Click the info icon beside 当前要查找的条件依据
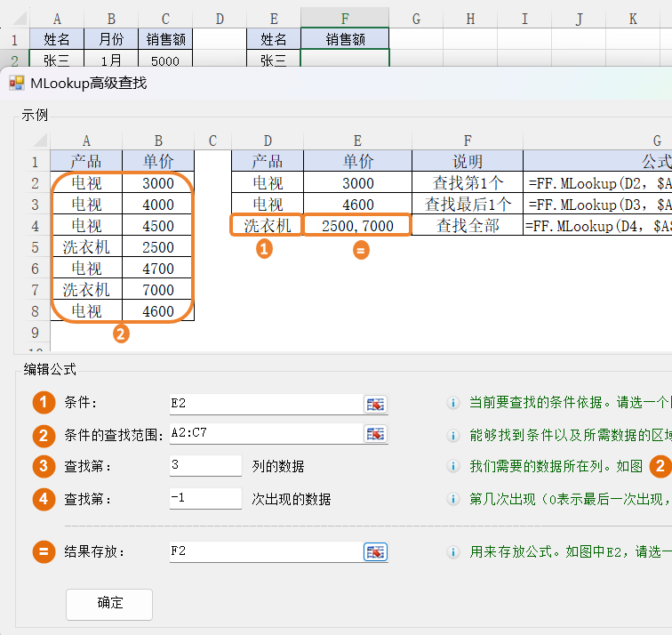This screenshot has height=635, width=672. pos(453,404)
